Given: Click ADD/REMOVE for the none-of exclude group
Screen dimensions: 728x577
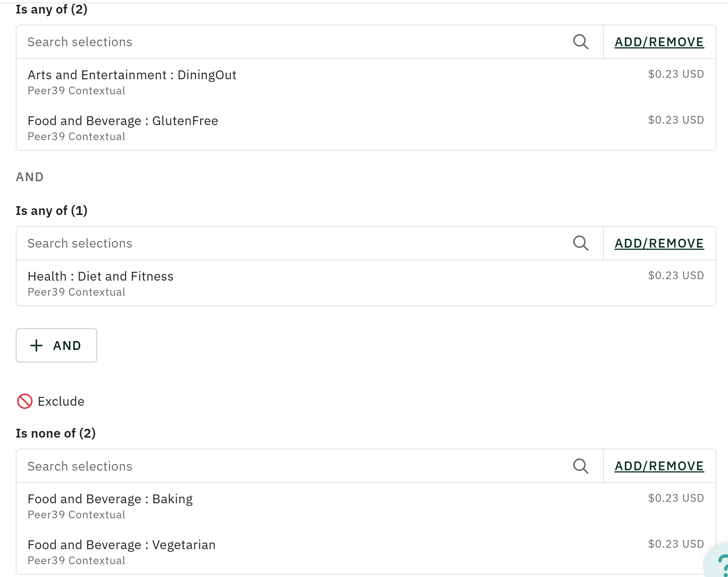Looking at the screenshot, I should (659, 466).
